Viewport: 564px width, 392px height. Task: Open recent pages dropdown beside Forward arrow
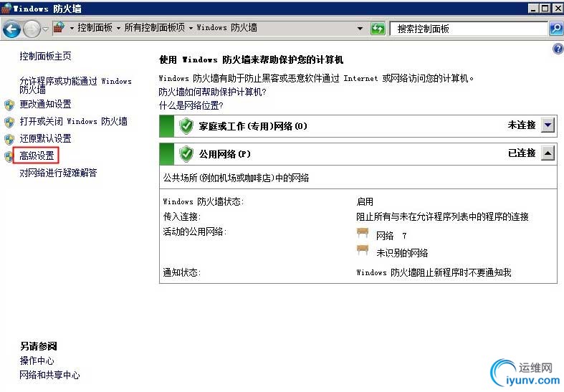tap(45, 29)
